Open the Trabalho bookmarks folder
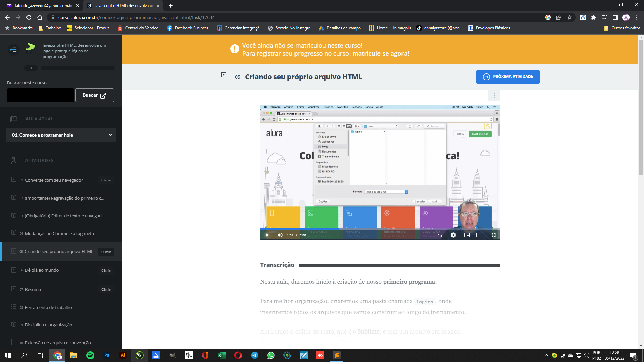Viewport: 644px width, 362px height. pos(50,28)
